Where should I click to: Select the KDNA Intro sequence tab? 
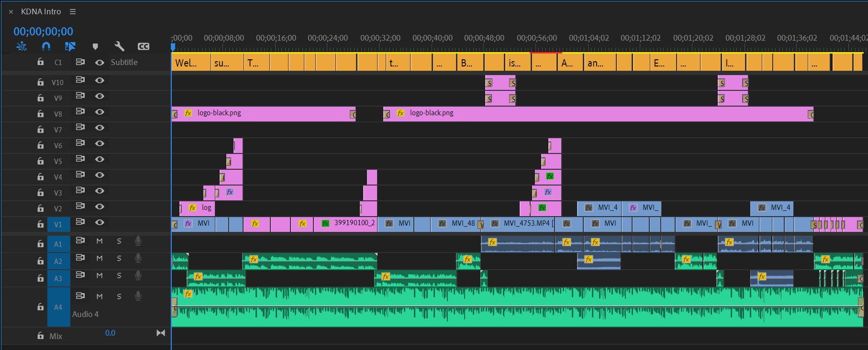pyautogui.click(x=41, y=11)
